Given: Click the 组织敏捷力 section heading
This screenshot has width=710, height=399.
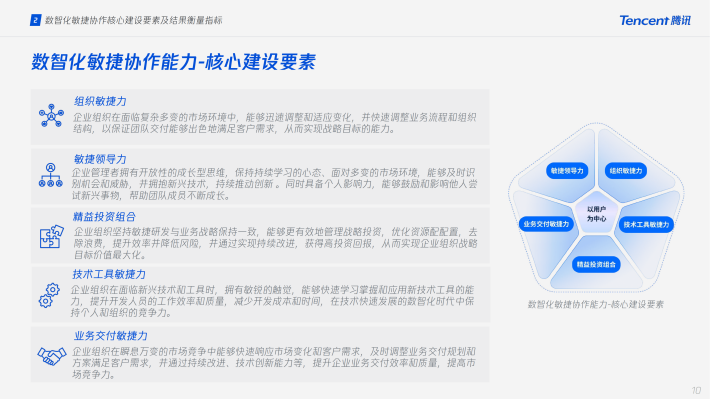Looking at the screenshot, I should [x=100, y=101].
